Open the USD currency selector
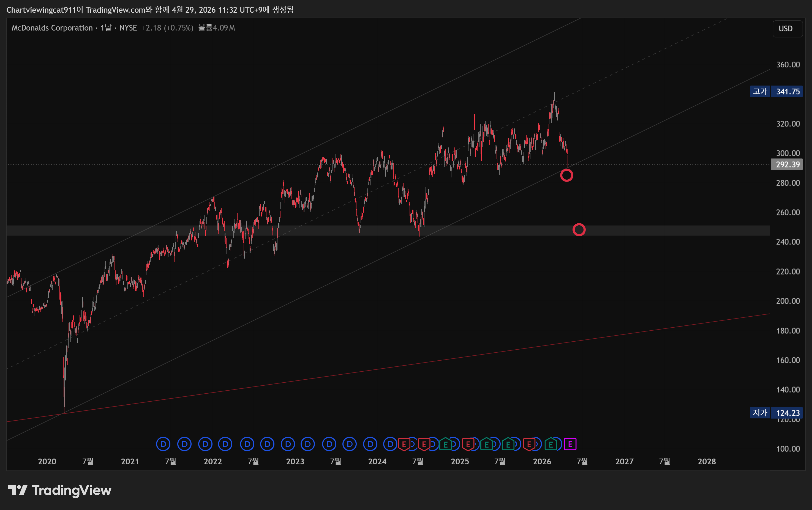Viewport: 812px width, 510px height. point(787,29)
